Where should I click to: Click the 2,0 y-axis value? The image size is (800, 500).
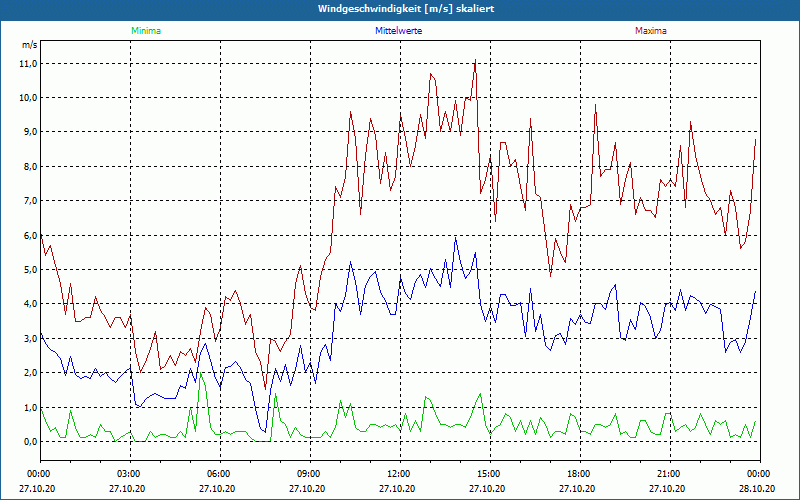click(x=30, y=372)
